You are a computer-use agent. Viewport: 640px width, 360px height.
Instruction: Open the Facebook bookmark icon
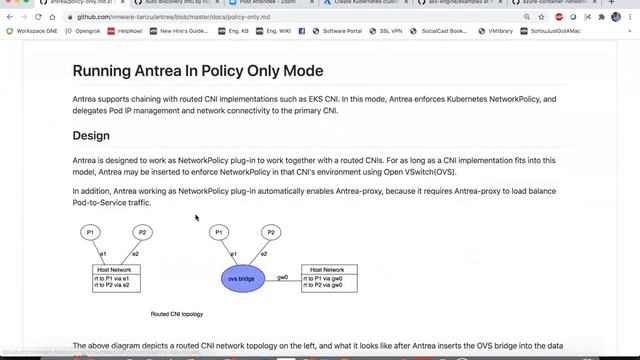click(x=302, y=31)
